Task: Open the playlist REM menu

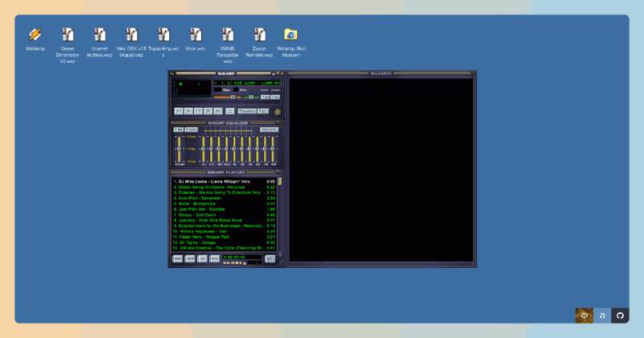Action: [190, 259]
